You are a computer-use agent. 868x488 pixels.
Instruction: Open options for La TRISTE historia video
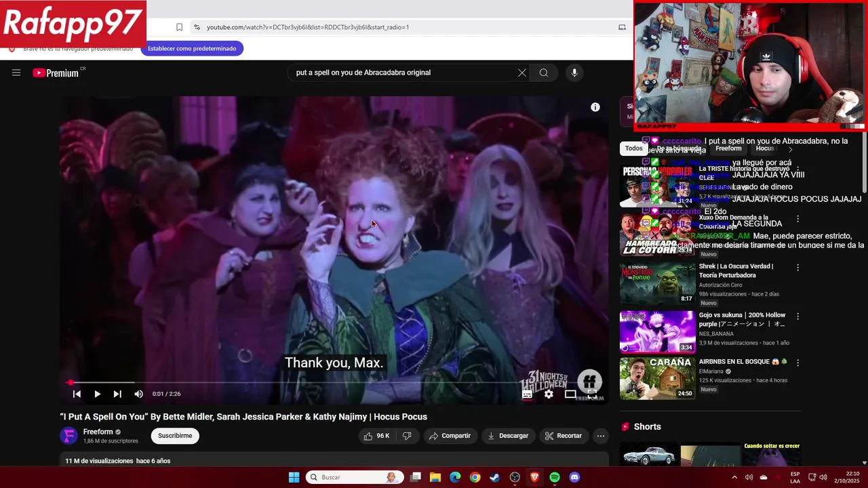[797, 170]
